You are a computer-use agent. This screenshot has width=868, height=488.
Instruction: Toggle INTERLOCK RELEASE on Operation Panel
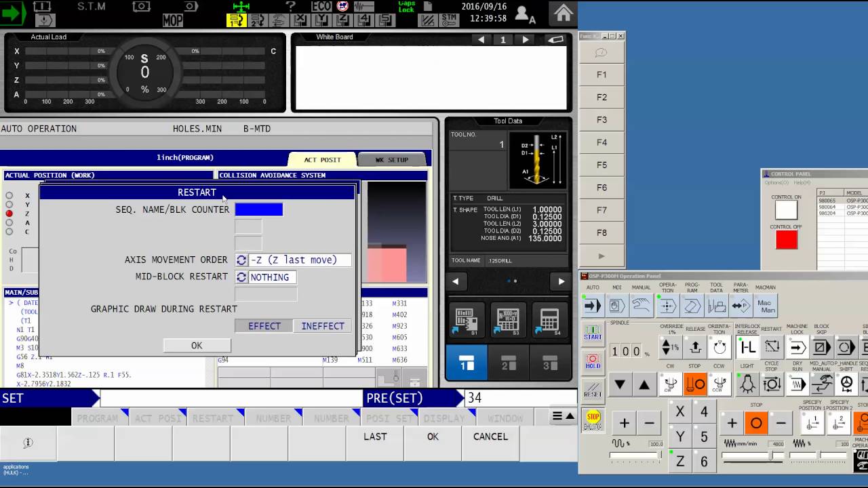point(747,348)
